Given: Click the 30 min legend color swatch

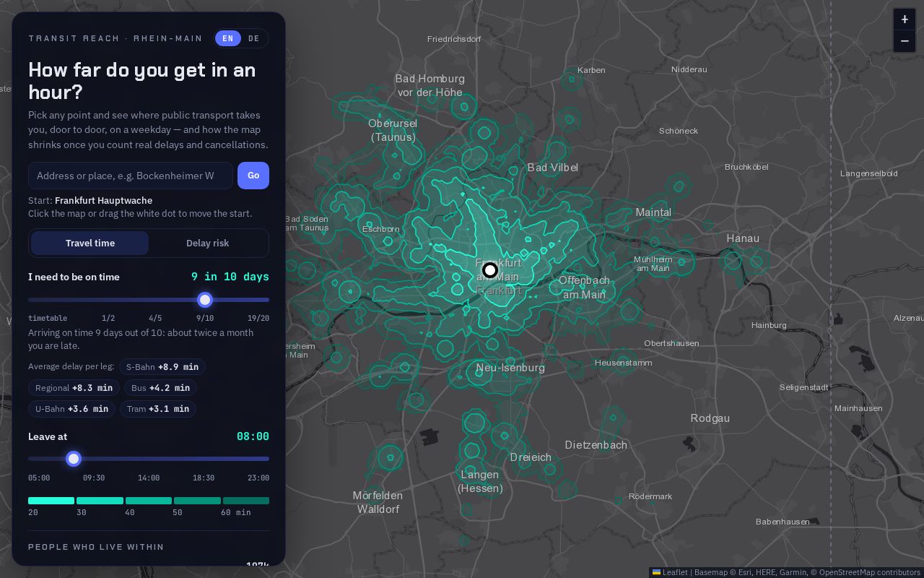Looking at the screenshot, I should coord(100,501).
